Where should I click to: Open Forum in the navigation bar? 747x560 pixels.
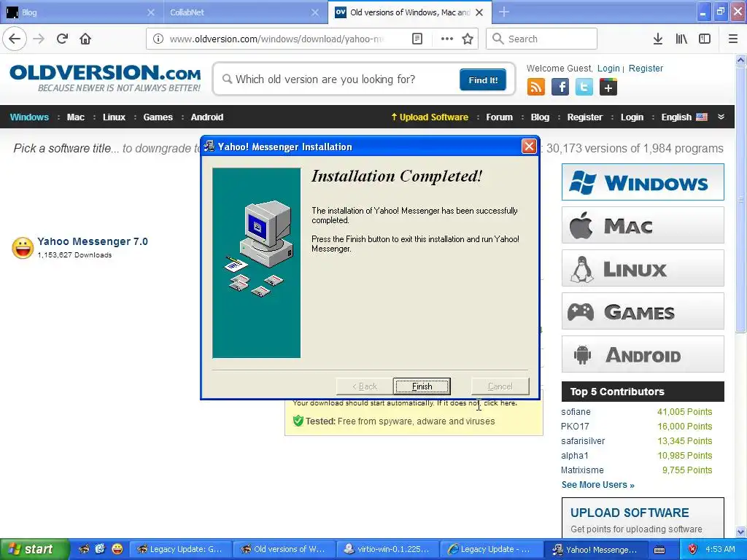(x=499, y=117)
